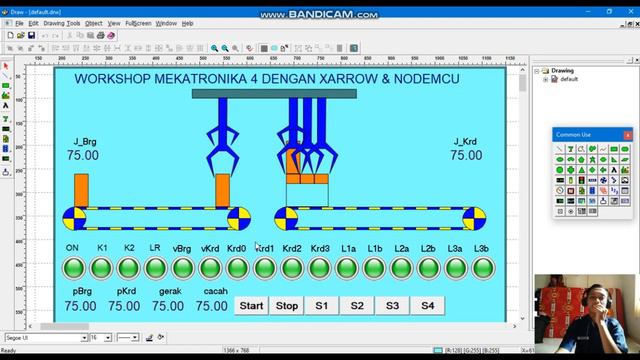The width and height of the screenshot is (640, 360).
Task: Click the status bar cyan color swatch
Action: [x=438, y=350]
